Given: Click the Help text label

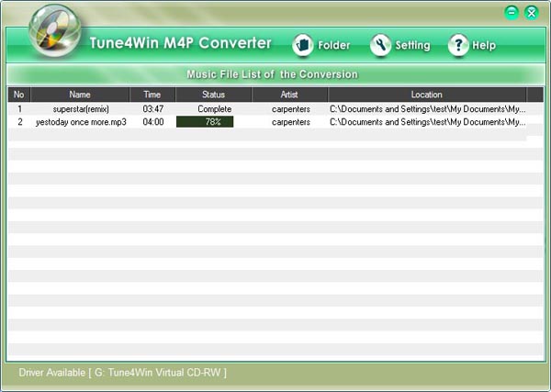Looking at the screenshot, I should 484,45.
